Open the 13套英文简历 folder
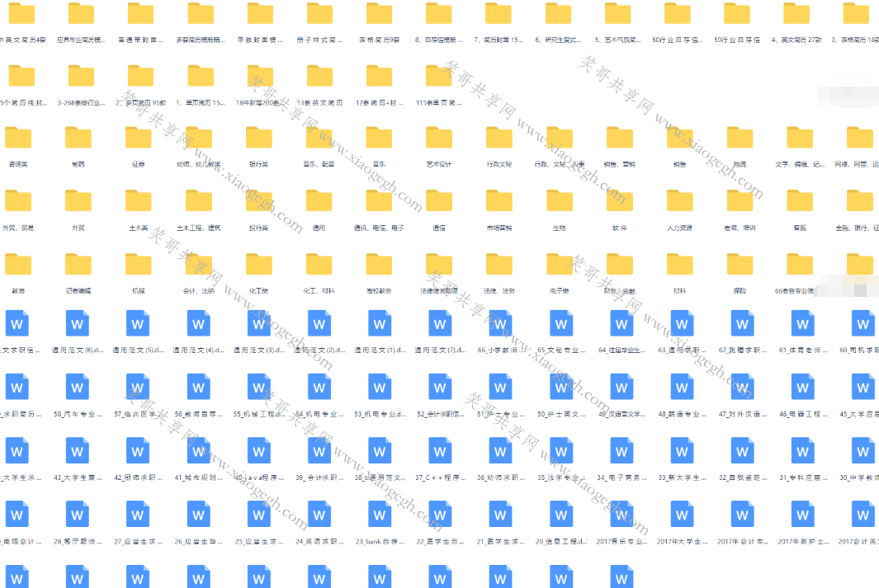This screenshot has width=879, height=588. coord(320,76)
